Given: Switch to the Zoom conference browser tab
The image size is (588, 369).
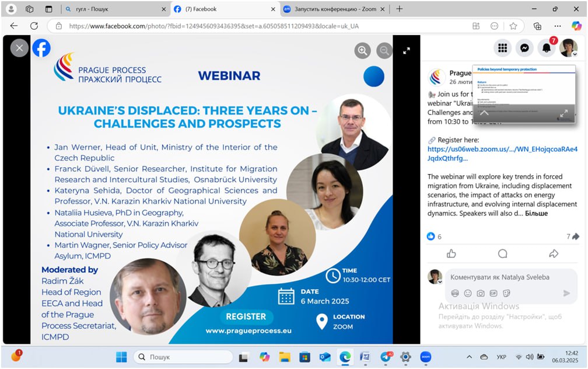Looking at the screenshot, I should [x=330, y=9].
